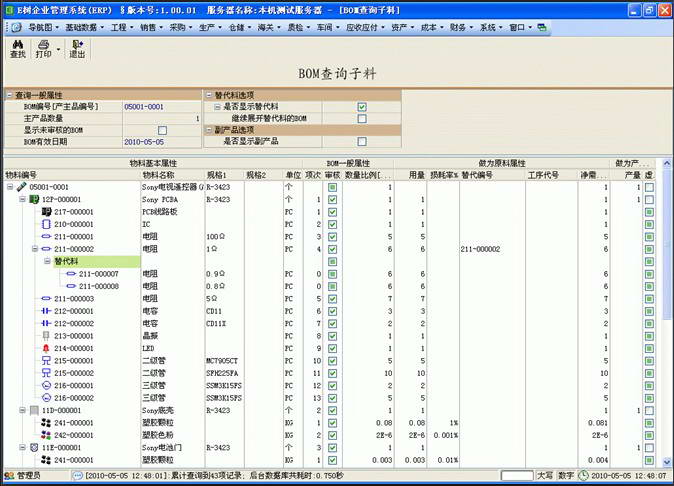The image size is (674, 486).
Task: Toggle 审核 checkbox for 214-000001 LED row
Action: click(x=332, y=348)
